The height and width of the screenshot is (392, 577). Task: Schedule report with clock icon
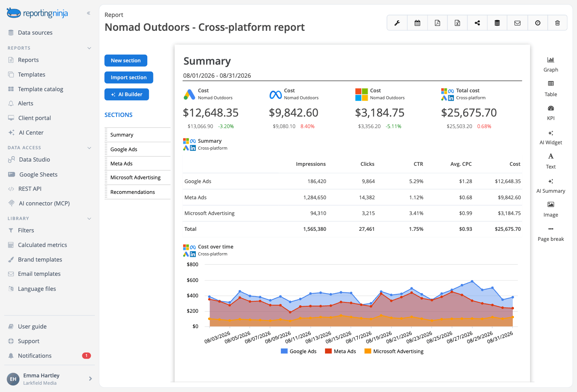(x=538, y=23)
